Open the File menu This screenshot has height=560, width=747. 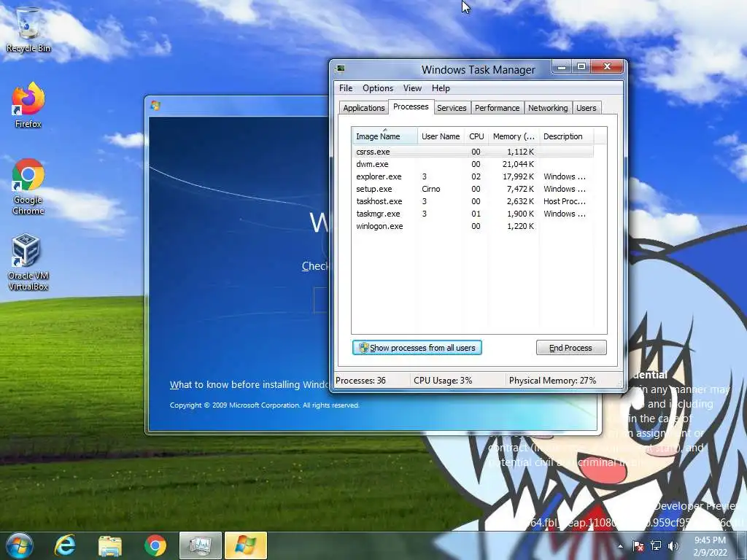pos(346,88)
